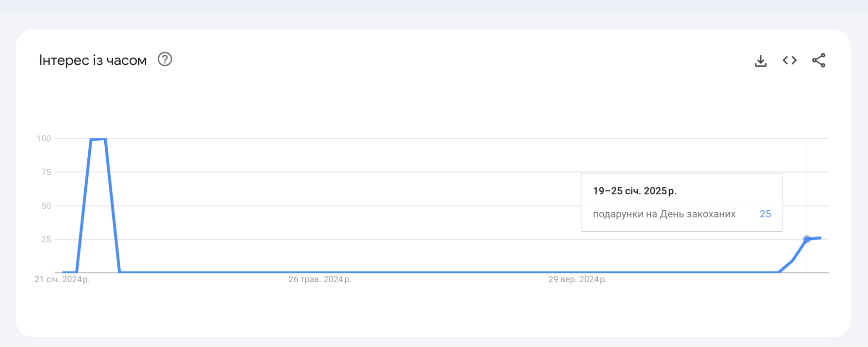The width and height of the screenshot is (868, 347).
Task: Click the y-axis label 100
Action: (x=44, y=138)
